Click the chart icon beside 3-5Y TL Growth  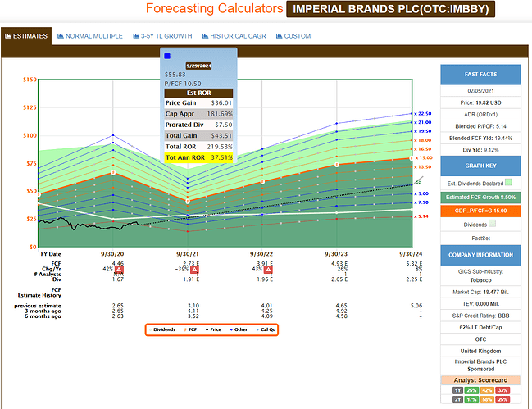click(x=136, y=36)
